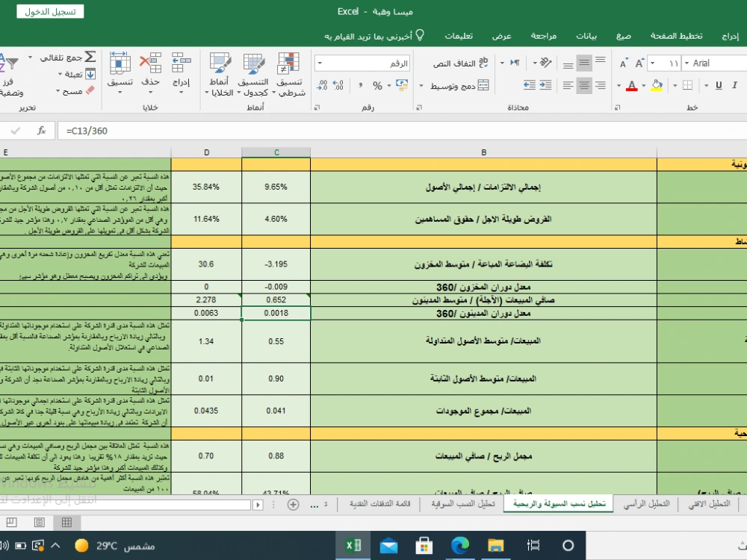The image size is (747, 560).
Task: Open the Arial font name dropdown
Action: pos(686,63)
